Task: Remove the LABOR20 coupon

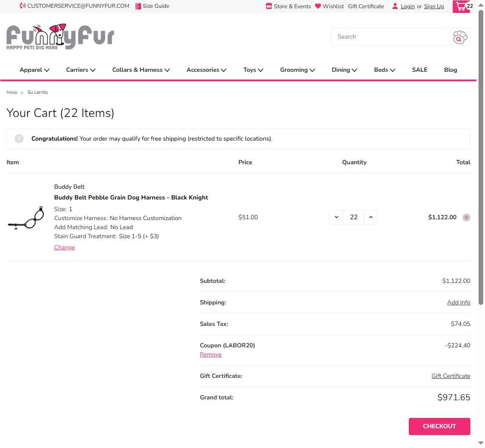Action: 210,354
